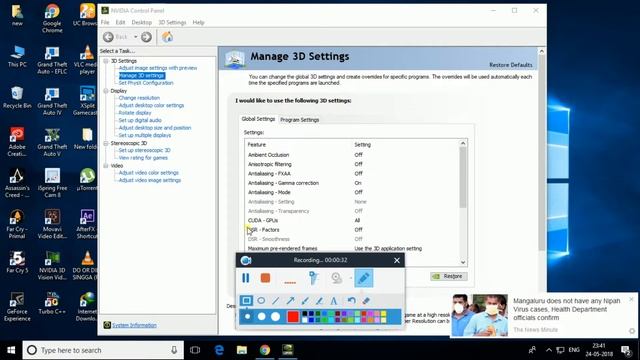Collapse the Video tree node

click(106, 166)
